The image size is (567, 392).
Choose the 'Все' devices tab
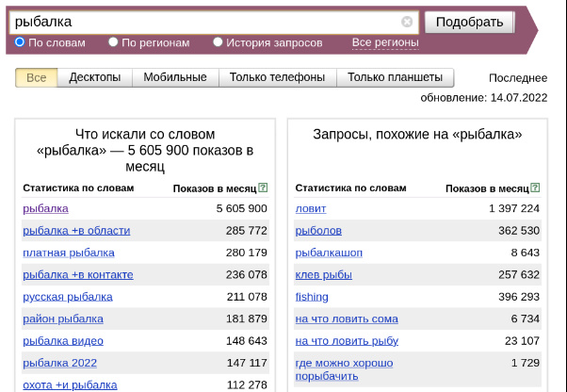[x=36, y=78]
